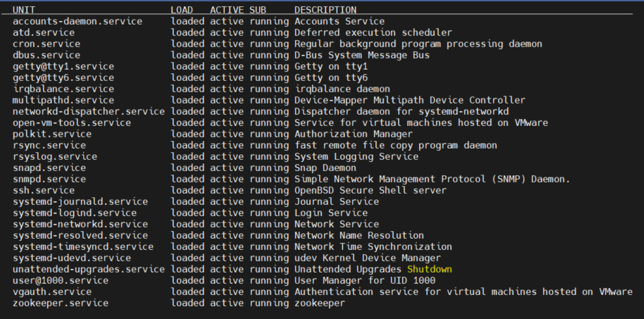Click the Network Time Synchronization description
Viewport: 644px width, 319px height.
point(373,246)
